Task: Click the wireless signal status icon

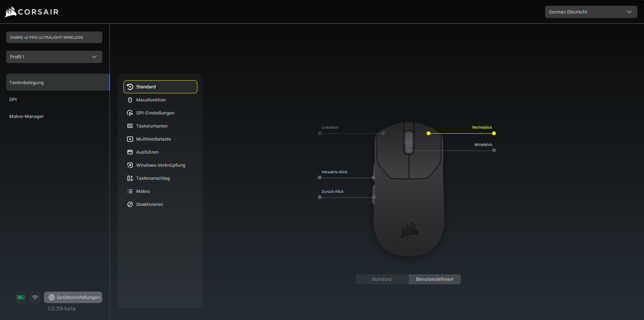Action: point(35,297)
